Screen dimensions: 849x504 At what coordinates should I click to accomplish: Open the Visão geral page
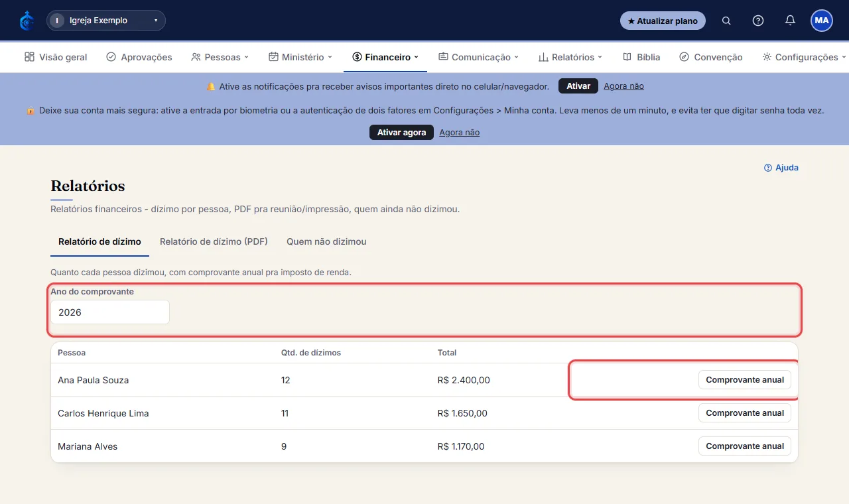(x=56, y=57)
